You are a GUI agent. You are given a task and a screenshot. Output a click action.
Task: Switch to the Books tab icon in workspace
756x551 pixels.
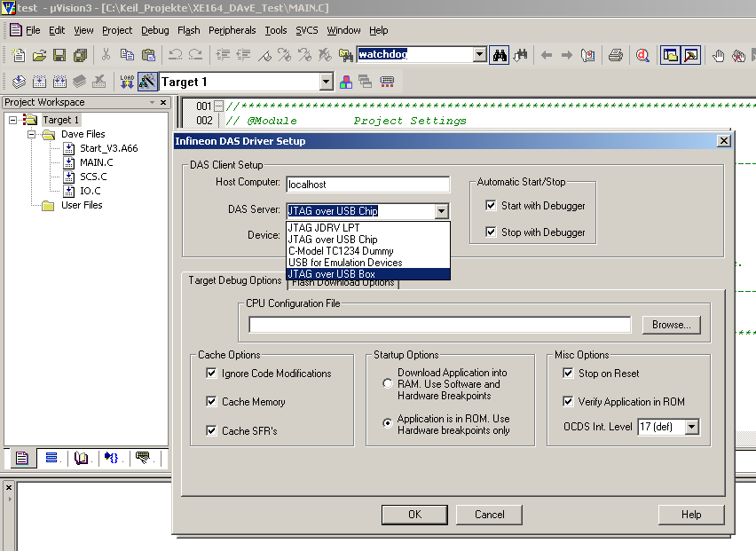82,458
